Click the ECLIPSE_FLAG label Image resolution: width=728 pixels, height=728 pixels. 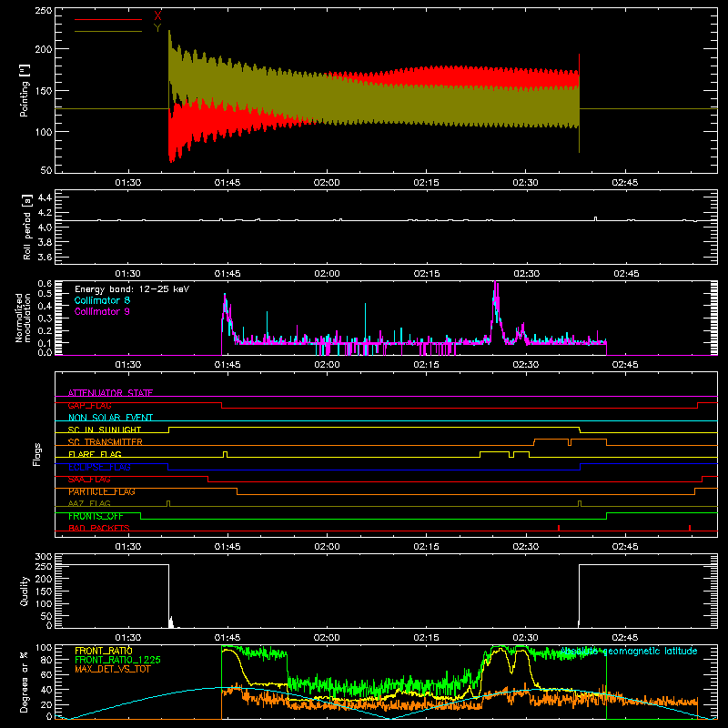coord(99,467)
